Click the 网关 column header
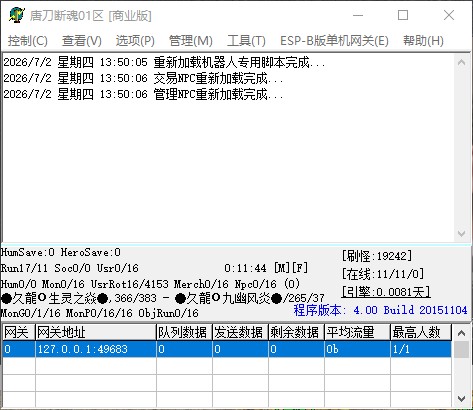This screenshot has width=473, height=410. tap(19, 332)
